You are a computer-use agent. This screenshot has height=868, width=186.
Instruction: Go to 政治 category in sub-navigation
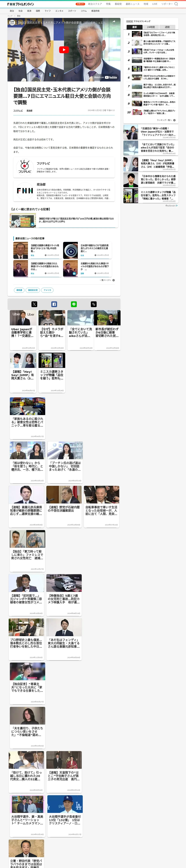pos(12,11)
